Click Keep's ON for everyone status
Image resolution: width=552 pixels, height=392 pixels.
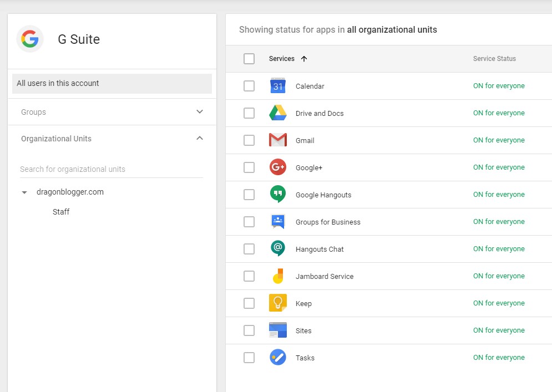(x=499, y=303)
